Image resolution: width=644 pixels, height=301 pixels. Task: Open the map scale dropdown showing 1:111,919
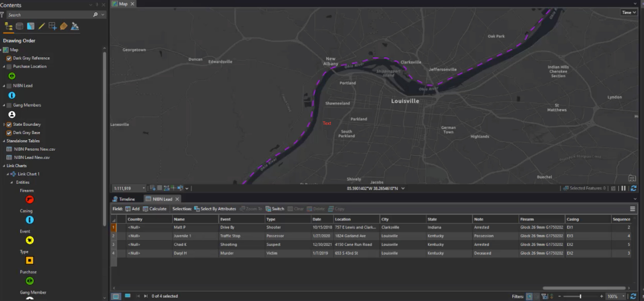click(x=143, y=188)
